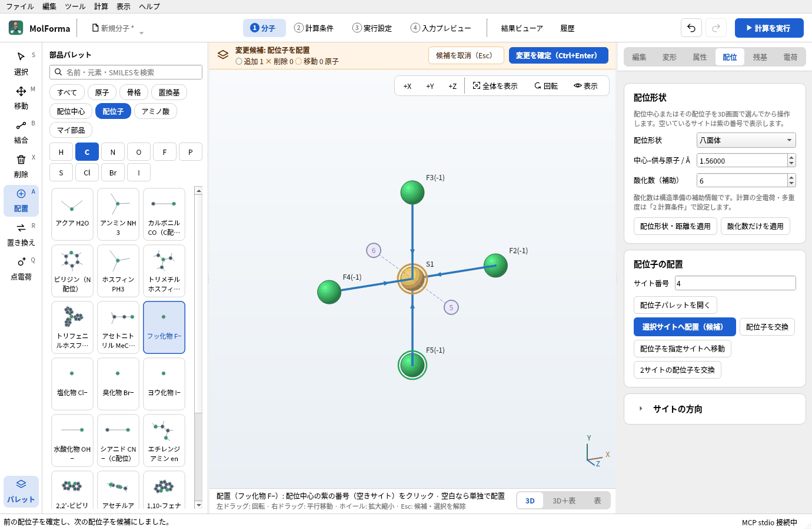Expand the サイトの方向 section
This screenshot has height=530, width=812.
point(715,409)
